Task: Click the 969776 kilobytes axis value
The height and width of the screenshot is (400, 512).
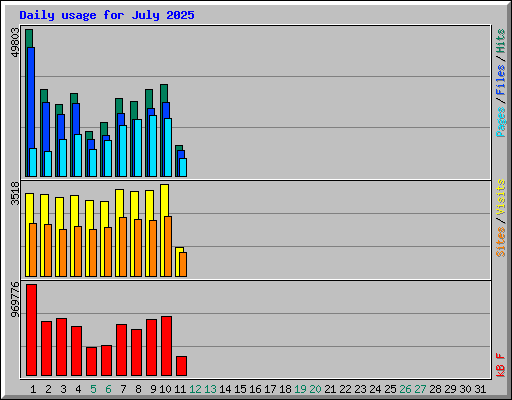Action: [x=15, y=299]
